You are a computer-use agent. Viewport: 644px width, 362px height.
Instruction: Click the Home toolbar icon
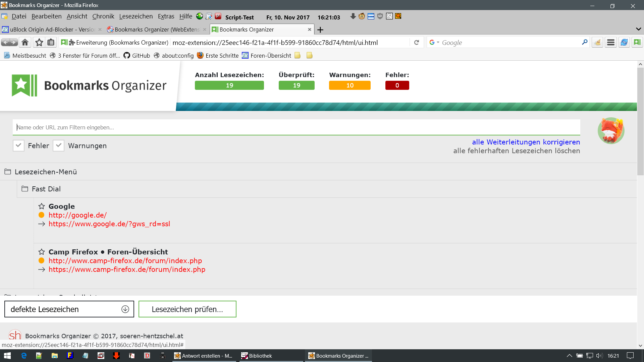25,43
